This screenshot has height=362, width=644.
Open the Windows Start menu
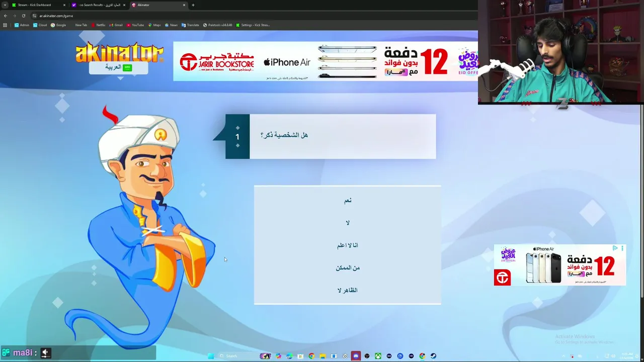pos(210,356)
